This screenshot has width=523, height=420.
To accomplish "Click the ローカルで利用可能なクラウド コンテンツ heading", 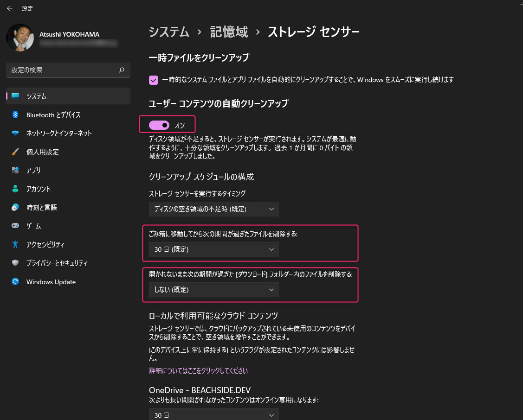I will click(213, 316).
